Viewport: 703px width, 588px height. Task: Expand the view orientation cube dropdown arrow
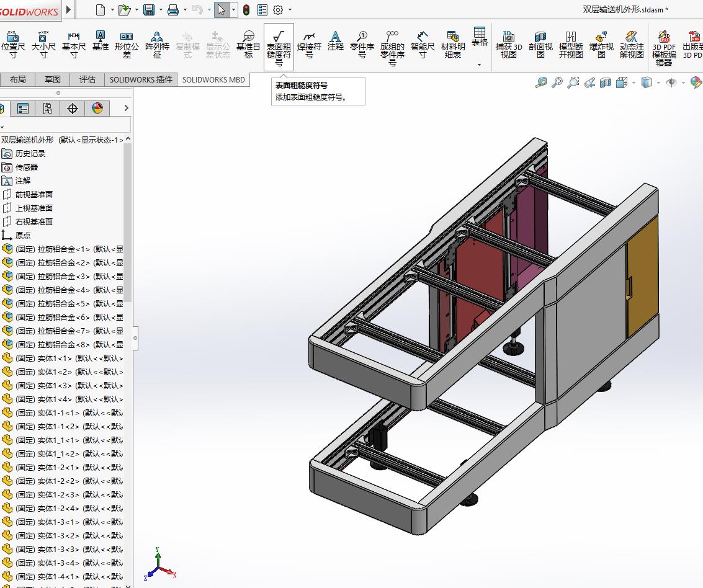click(634, 82)
